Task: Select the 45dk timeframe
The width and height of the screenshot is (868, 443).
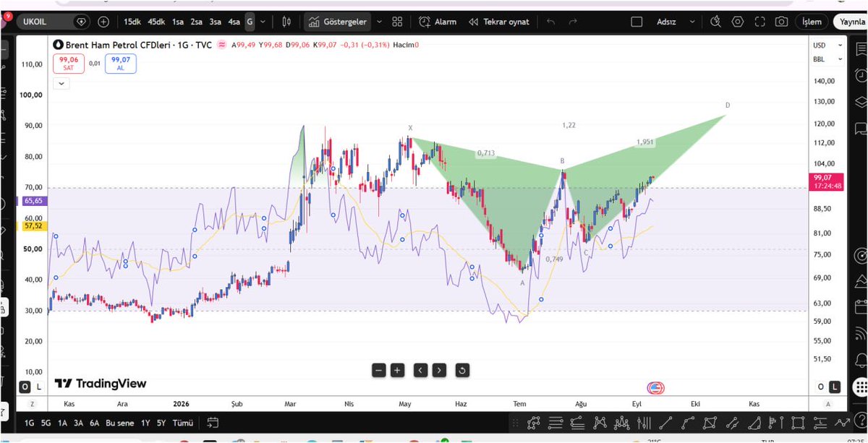Action: point(156,22)
